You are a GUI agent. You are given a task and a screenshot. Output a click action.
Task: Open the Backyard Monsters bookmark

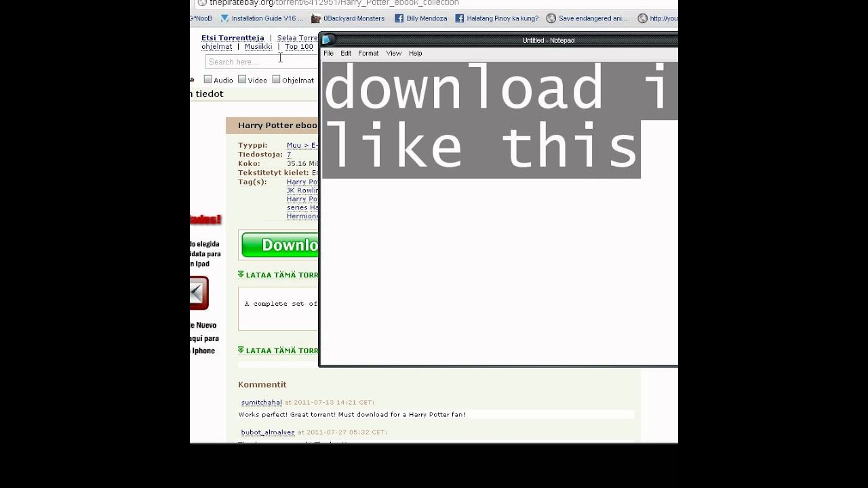[348, 18]
